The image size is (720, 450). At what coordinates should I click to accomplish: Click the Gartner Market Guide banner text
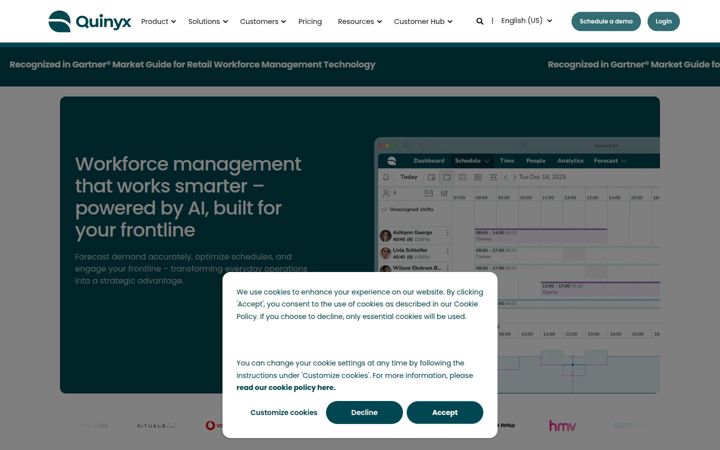click(192, 65)
